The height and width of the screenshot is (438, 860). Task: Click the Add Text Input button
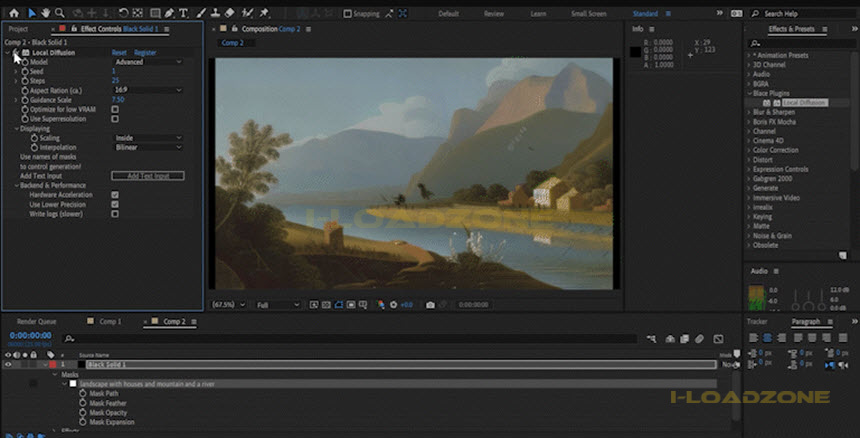pyautogui.click(x=148, y=176)
